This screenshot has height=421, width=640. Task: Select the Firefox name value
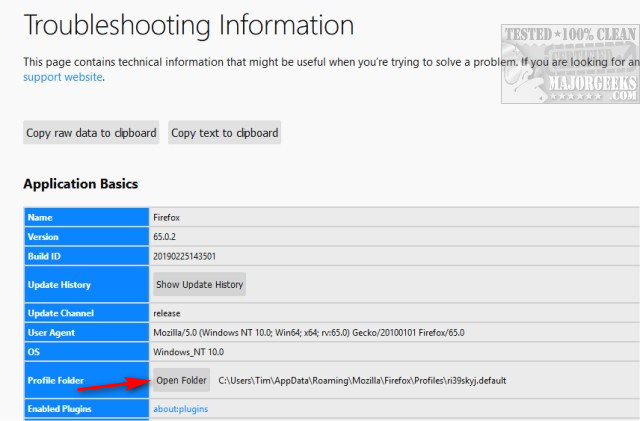[x=167, y=218]
